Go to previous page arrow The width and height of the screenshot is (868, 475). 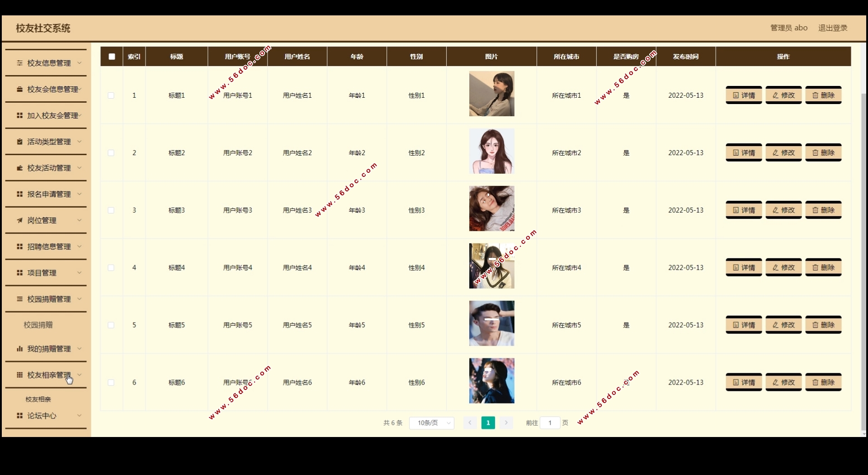point(470,423)
